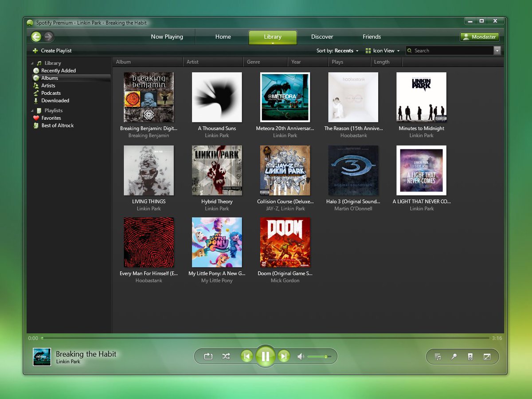Open the play queue icon
This screenshot has width=532, height=399.
(438, 356)
